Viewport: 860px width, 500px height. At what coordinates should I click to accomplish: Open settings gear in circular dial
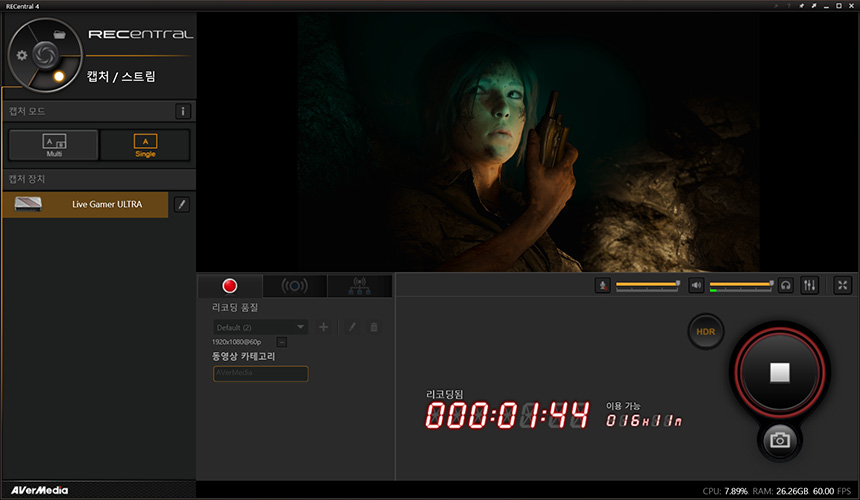pyautogui.click(x=21, y=55)
